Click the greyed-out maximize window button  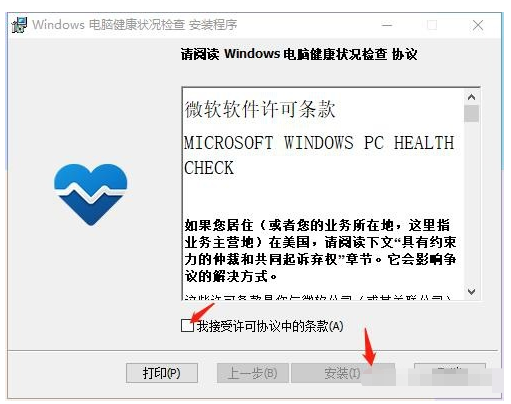pos(432,25)
